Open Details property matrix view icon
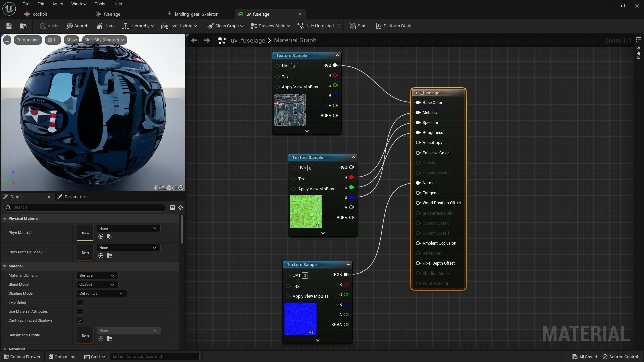Viewport: 644px width, 362px height. click(x=173, y=208)
